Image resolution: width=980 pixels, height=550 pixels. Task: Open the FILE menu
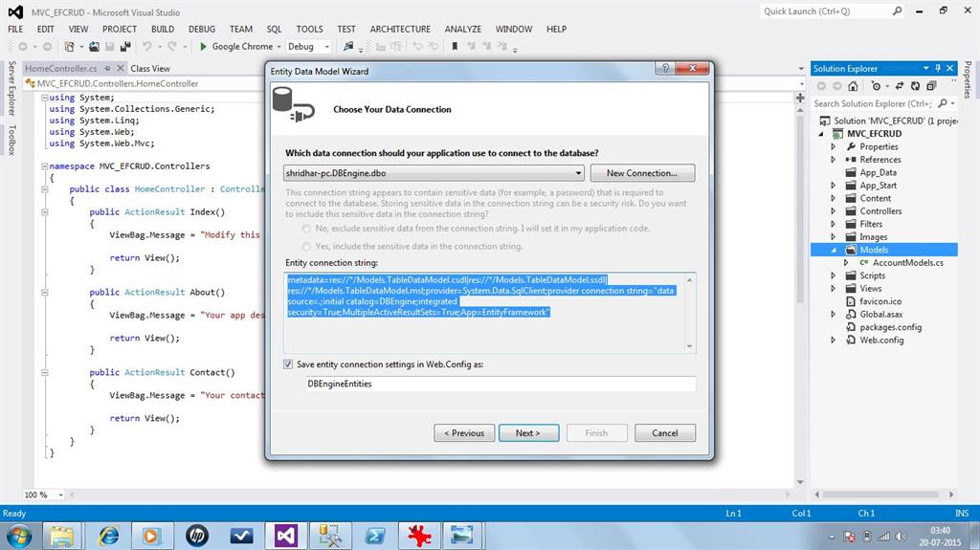15,29
